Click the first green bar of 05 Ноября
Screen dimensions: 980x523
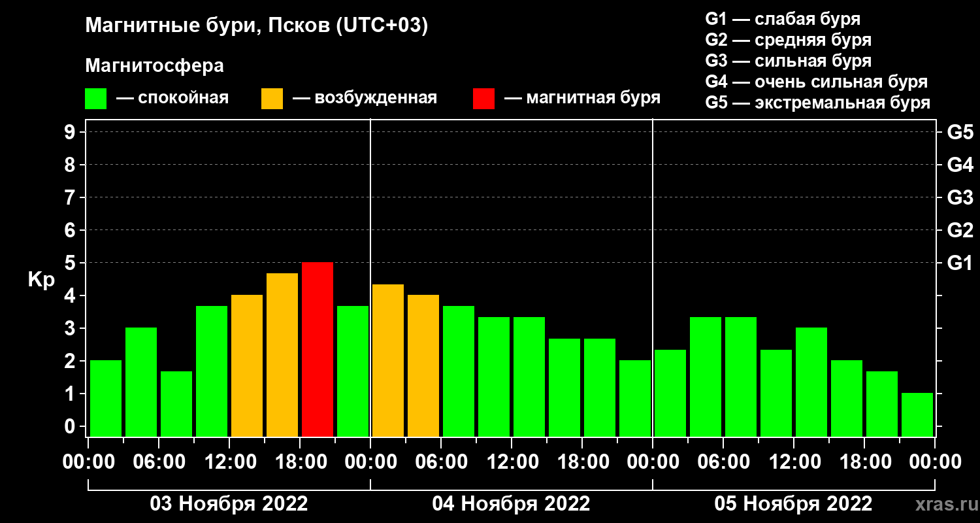pyautogui.click(x=670, y=394)
